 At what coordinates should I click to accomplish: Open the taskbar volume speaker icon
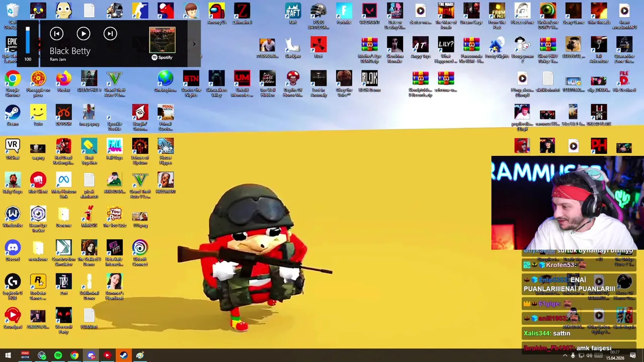pos(589,355)
